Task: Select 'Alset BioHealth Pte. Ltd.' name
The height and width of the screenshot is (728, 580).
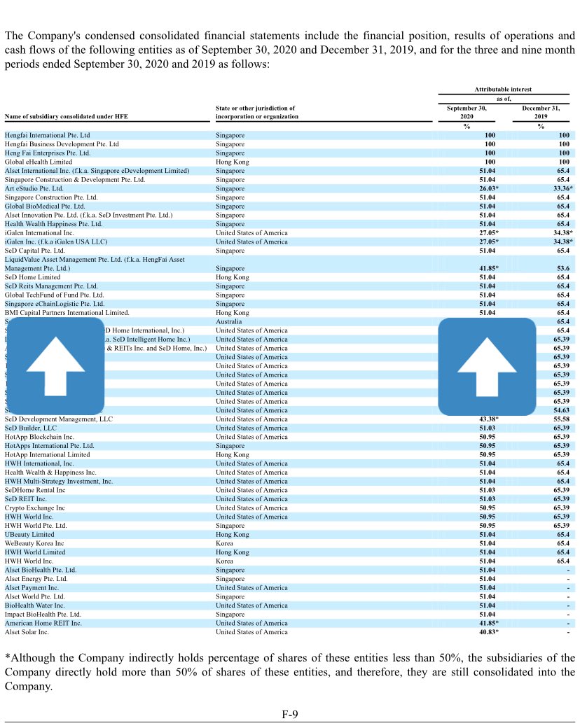Action: point(41,570)
